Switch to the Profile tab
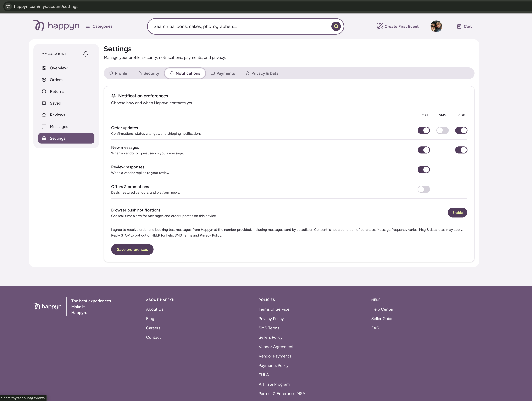Viewport: 532px width, 401px height. [118, 73]
